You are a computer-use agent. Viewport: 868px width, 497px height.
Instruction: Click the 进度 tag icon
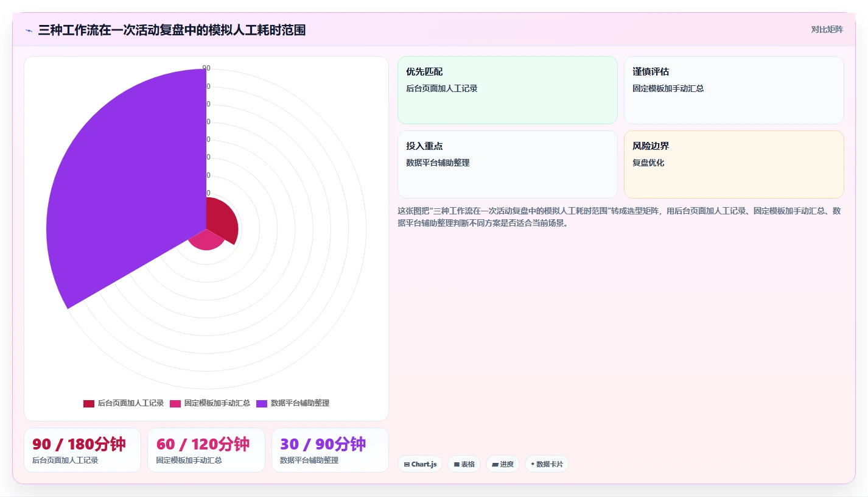tap(495, 464)
